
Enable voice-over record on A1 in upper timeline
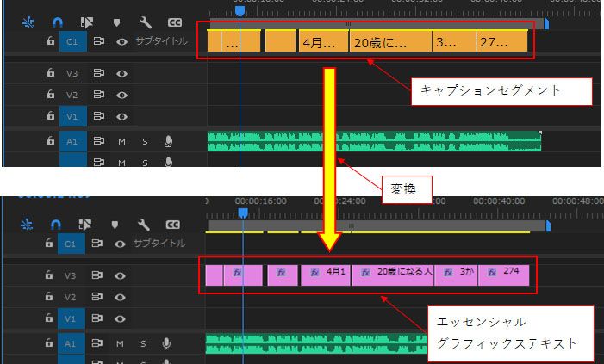(x=168, y=141)
